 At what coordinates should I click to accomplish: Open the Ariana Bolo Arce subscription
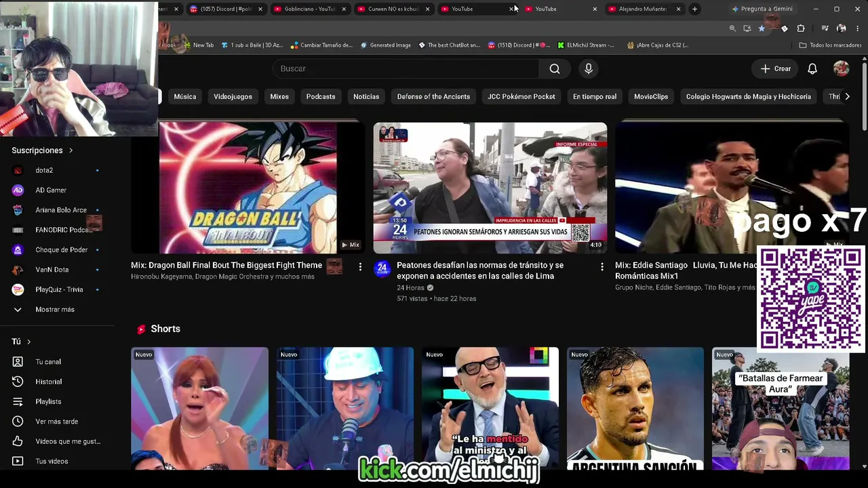pos(56,210)
